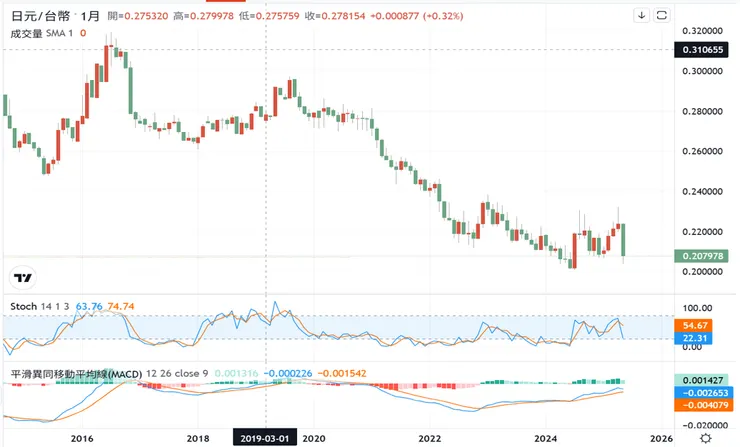Click the change value +0.000877 (+0.32%)
740x447 pixels.
(417, 16)
